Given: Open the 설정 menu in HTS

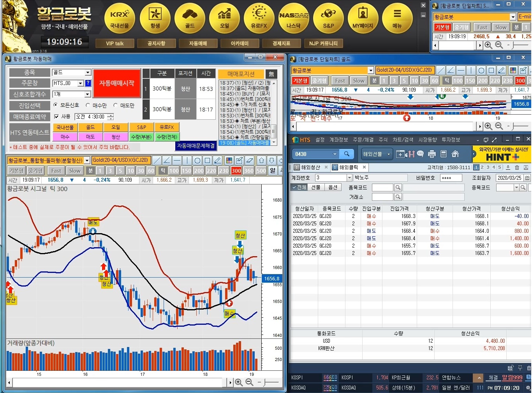Looking at the screenshot, I should 320,140.
